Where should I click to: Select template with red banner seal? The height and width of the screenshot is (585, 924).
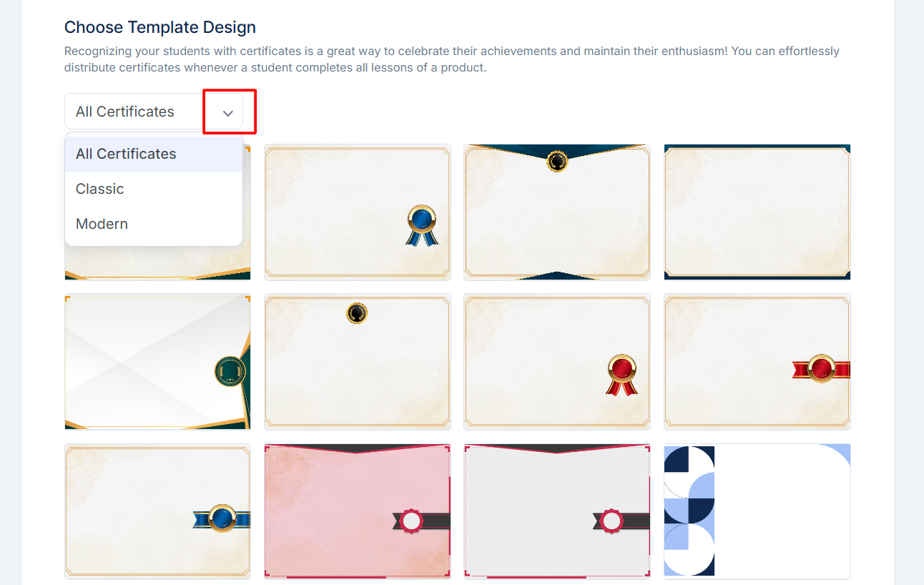click(757, 362)
